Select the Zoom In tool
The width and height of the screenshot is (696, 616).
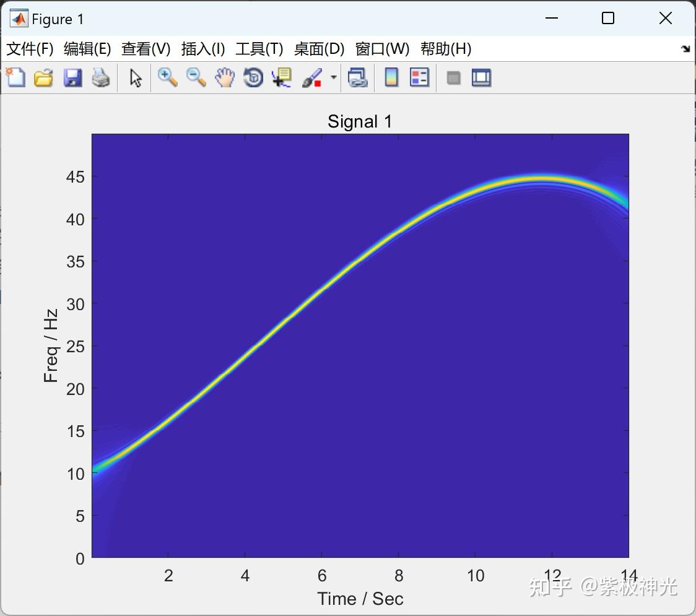167,77
